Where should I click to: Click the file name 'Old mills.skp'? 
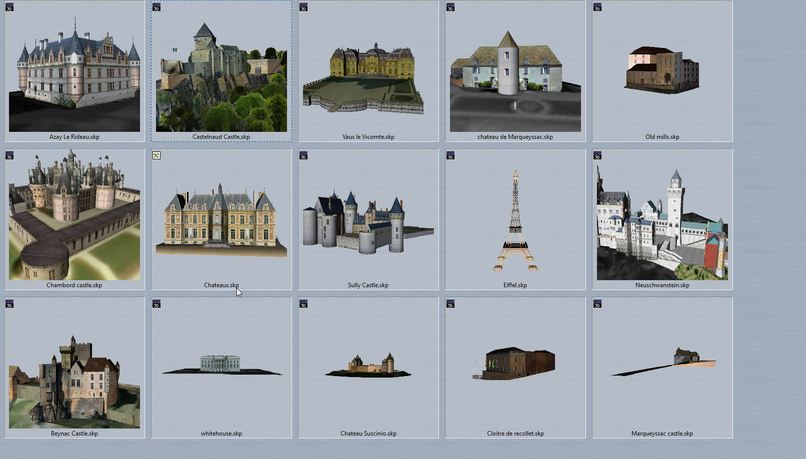(662, 137)
